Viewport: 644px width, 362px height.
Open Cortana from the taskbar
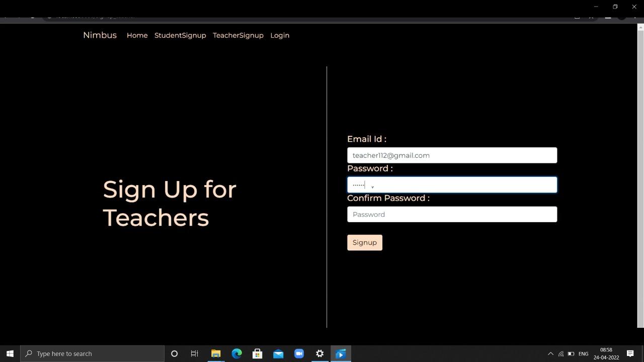click(x=174, y=353)
